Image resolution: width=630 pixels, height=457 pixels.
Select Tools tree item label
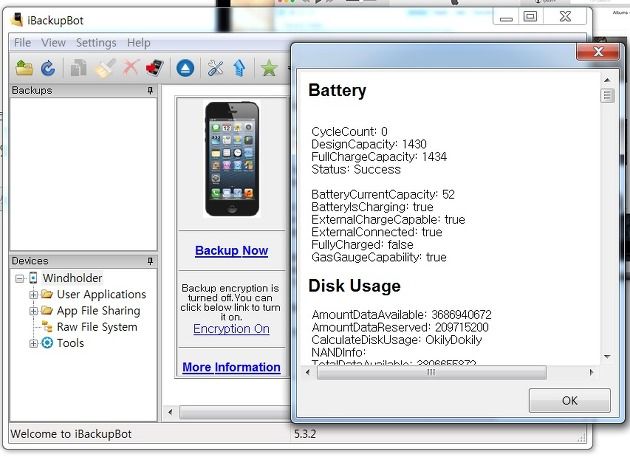point(70,343)
